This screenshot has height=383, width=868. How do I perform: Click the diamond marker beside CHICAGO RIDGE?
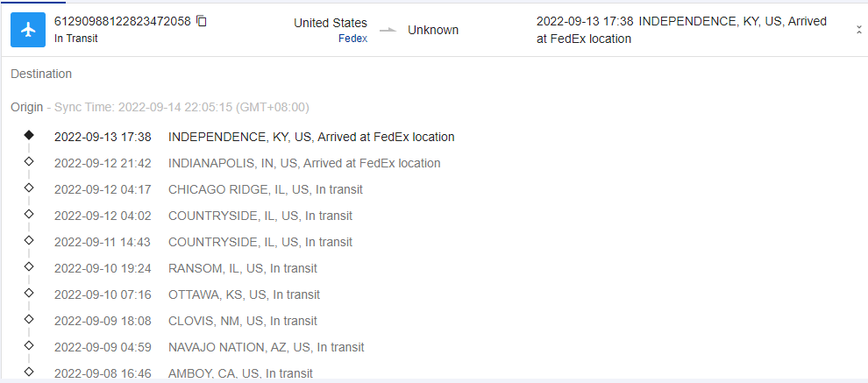coord(29,188)
